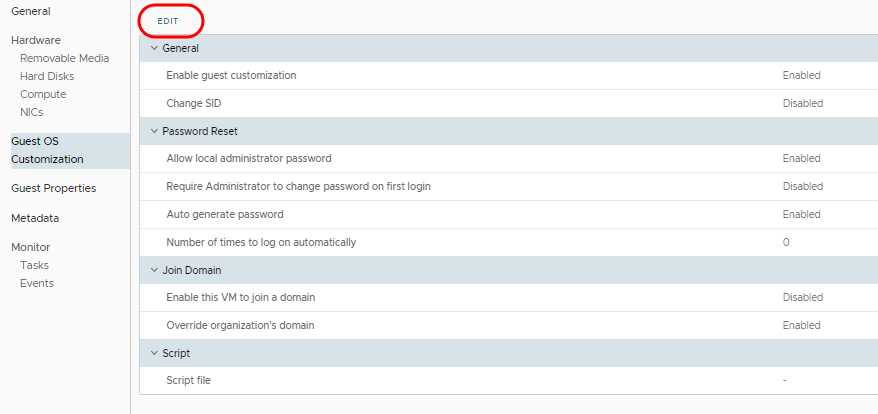Open the Metadata section
The height and width of the screenshot is (414, 878).
[35, 218]
